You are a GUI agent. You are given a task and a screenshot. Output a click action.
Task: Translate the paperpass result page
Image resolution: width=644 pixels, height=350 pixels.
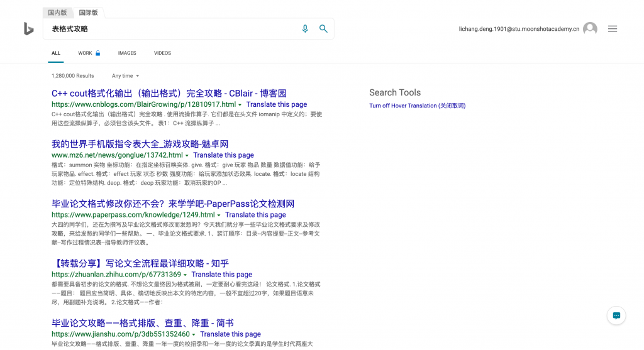click(x=255, y=215)
